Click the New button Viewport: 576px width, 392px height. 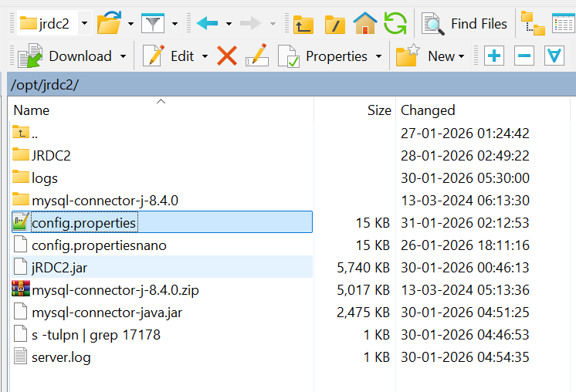(430, 56)
